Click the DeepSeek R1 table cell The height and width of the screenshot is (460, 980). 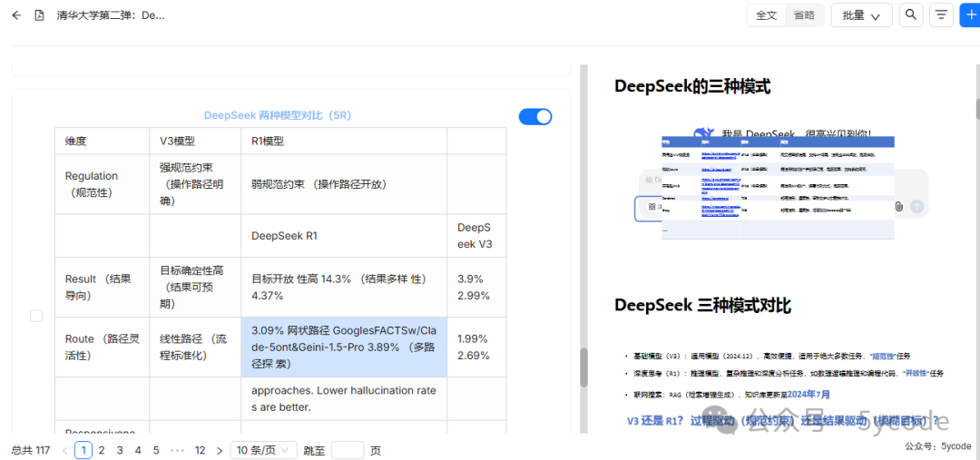tap(344, 236)
